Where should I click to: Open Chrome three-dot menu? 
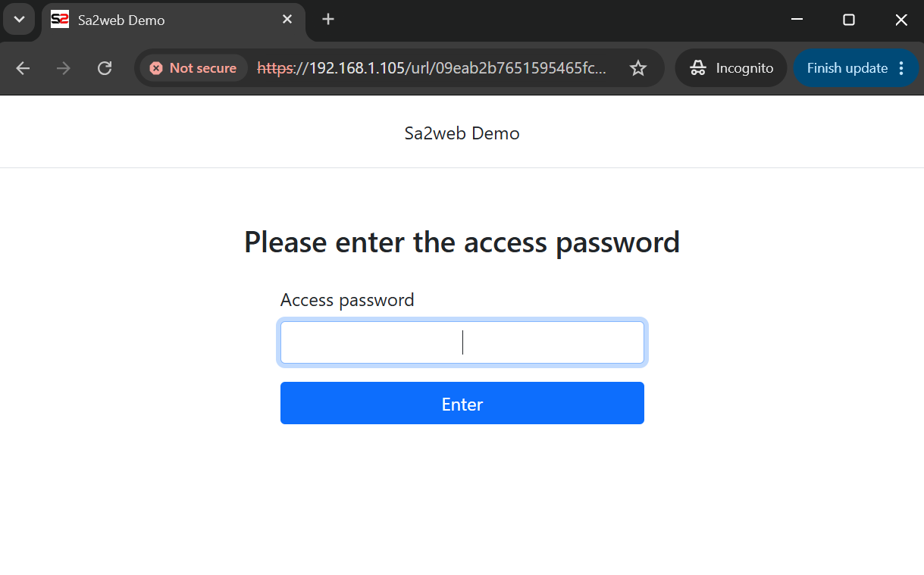tap(901, 68)
